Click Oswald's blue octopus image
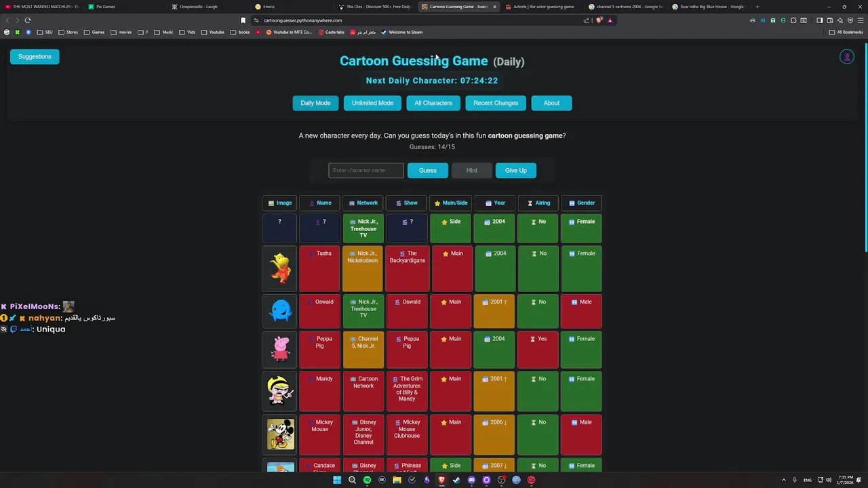This screenshot has width=868, height=488. coord(280,310)
